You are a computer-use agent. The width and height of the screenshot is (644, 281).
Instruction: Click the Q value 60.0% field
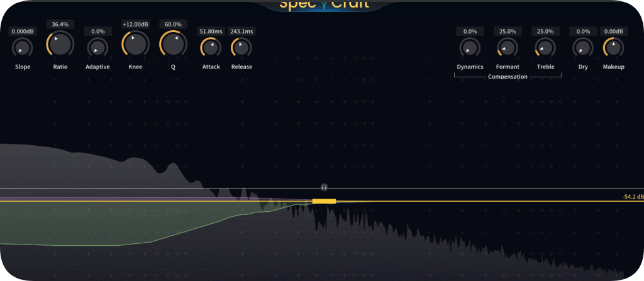pyautogui.click(x=174, y=25)
